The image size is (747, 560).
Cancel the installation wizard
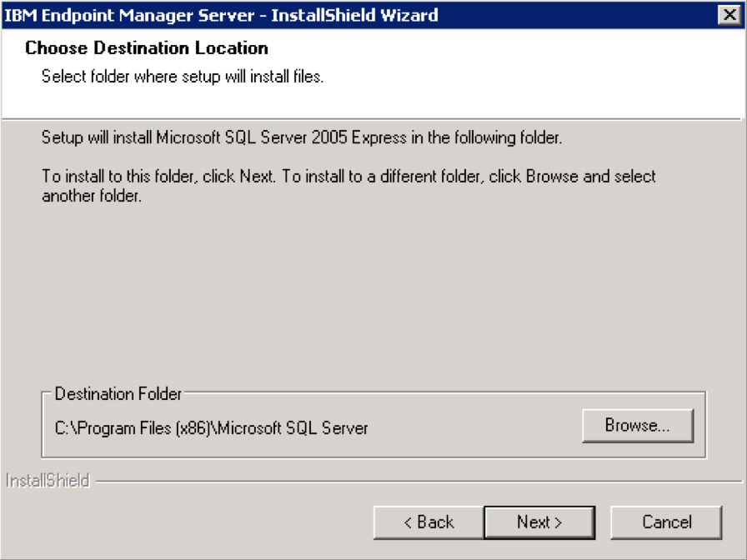(x=666, y=522)
